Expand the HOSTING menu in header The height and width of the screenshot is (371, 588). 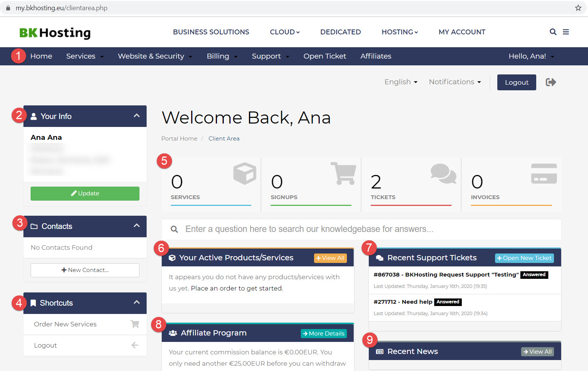click(x=399, y=32)
